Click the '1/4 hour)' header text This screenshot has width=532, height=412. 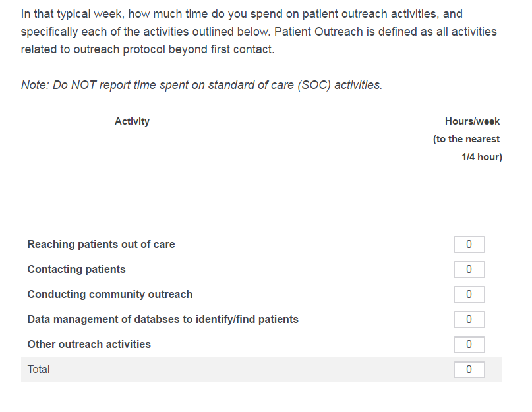[482, 157]
